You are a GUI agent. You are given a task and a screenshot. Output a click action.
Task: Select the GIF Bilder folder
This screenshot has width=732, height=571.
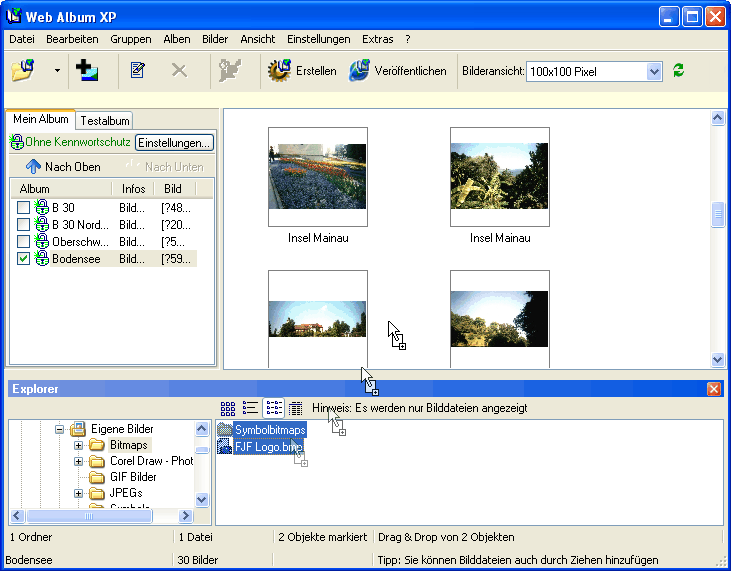(x=133, y=477)
